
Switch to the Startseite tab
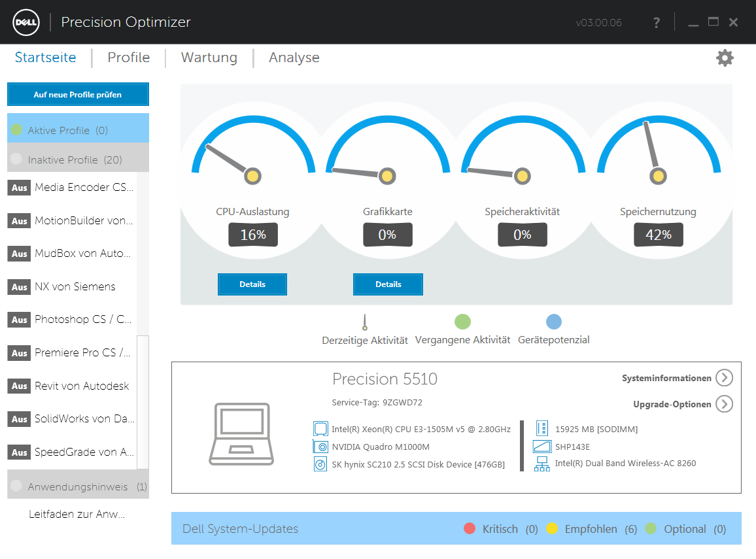45,58
